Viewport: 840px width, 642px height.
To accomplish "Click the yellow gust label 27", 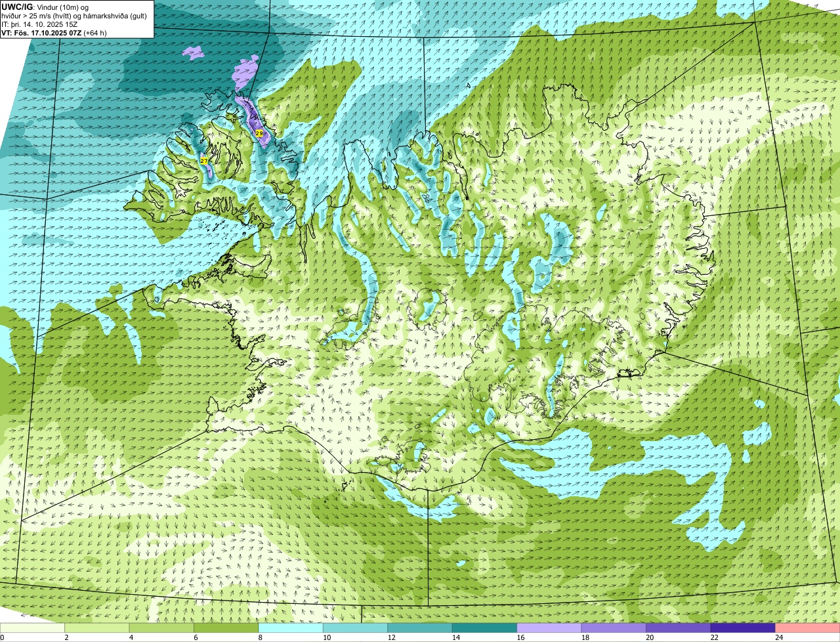I will click(x=204, y=161).
